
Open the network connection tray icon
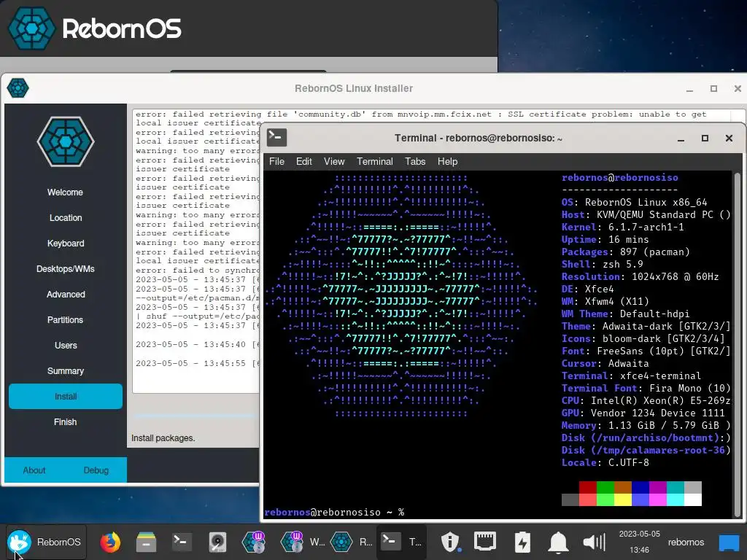coord(485,542)
